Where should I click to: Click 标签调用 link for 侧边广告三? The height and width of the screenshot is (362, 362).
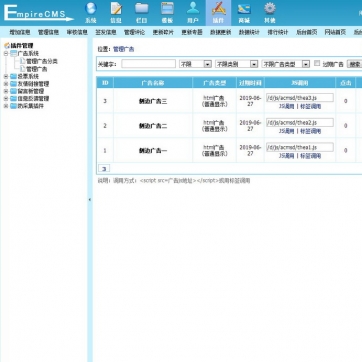tap(310, 106)
